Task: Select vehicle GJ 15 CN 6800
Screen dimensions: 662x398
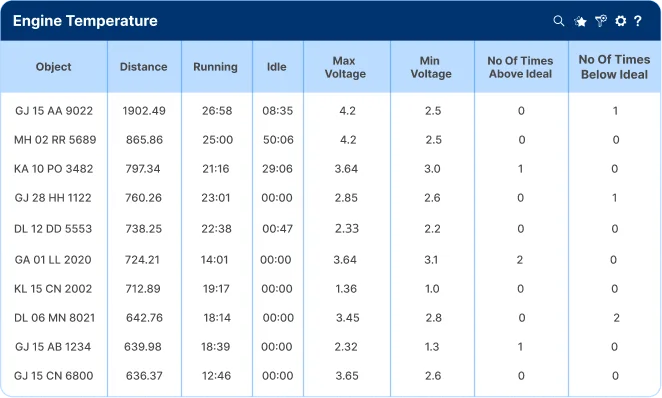Action: (x=54, y=376)
